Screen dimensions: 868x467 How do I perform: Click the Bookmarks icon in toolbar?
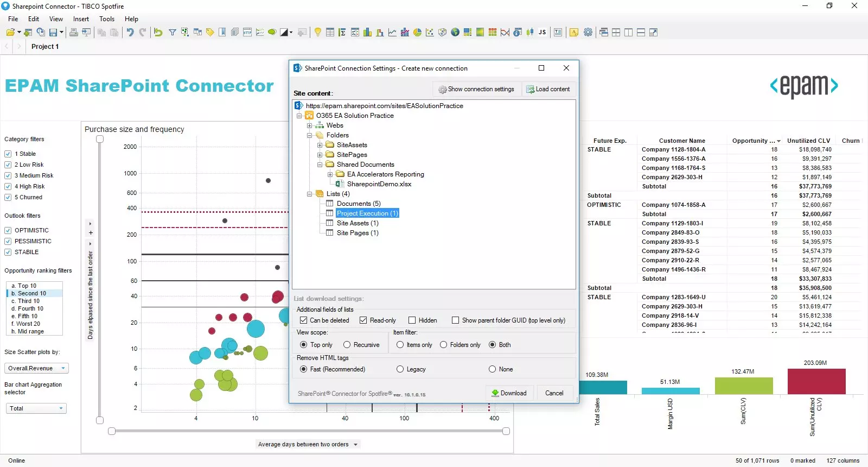click(x=222, y=32)
